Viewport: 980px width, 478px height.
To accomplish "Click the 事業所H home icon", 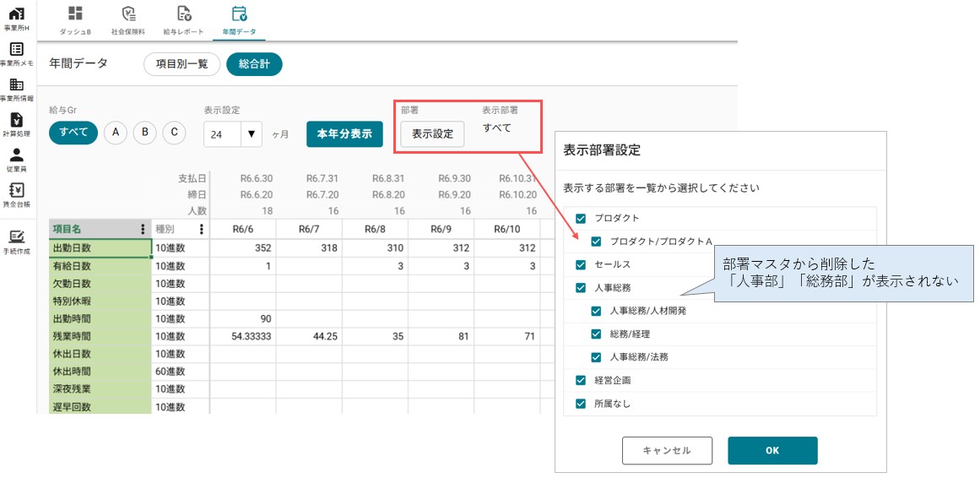I will pyautogui.click(x=17, y=15).
